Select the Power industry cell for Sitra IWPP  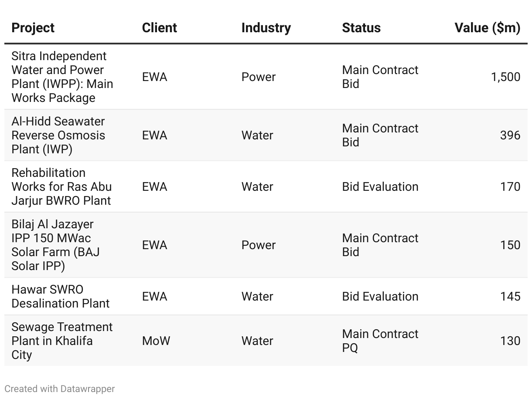click(259, 77)
